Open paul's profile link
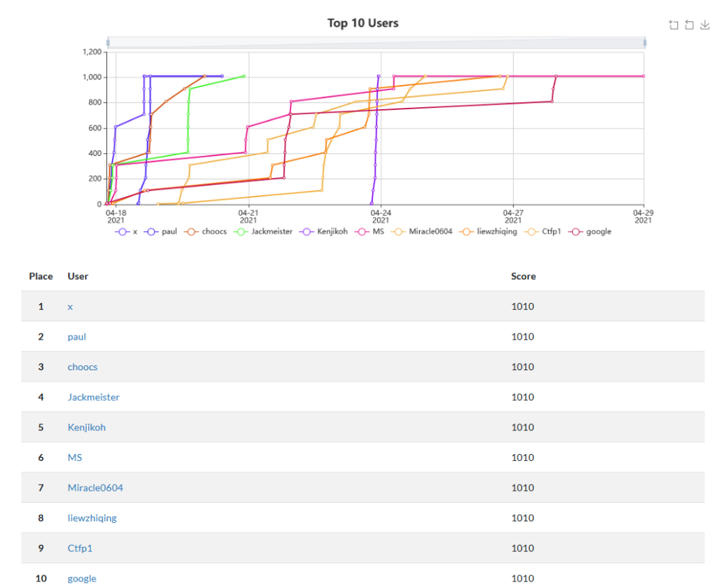This screenshot has width=726, height=588. pyautogui.click(x=77, y=337)
